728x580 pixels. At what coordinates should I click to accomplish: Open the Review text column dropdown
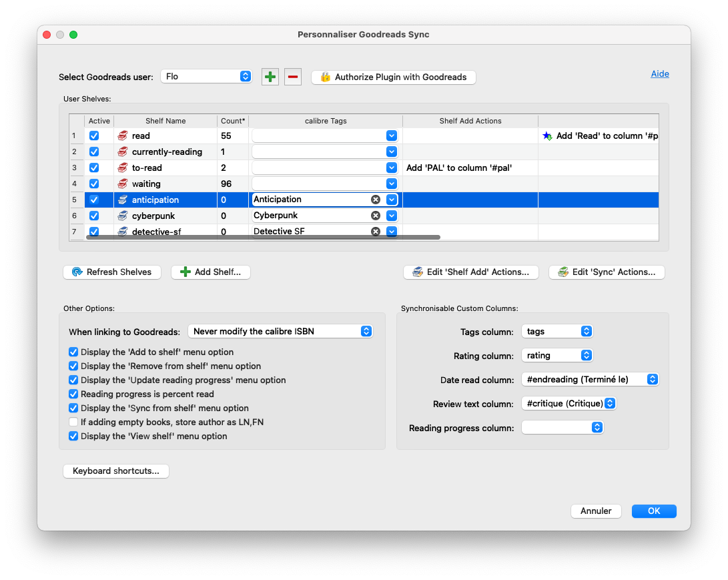coord(569,404)
